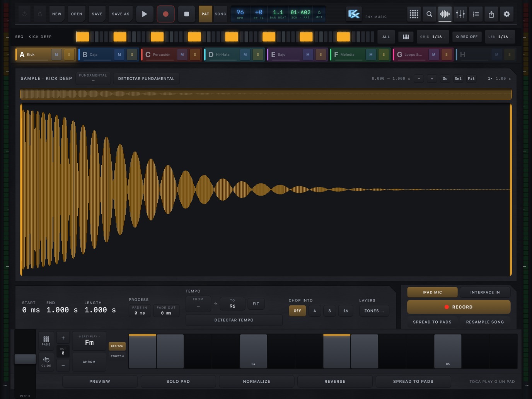Viewport: 532px width, 399px height.
Task: Mute track B Caja
Action: coord(119,55)
